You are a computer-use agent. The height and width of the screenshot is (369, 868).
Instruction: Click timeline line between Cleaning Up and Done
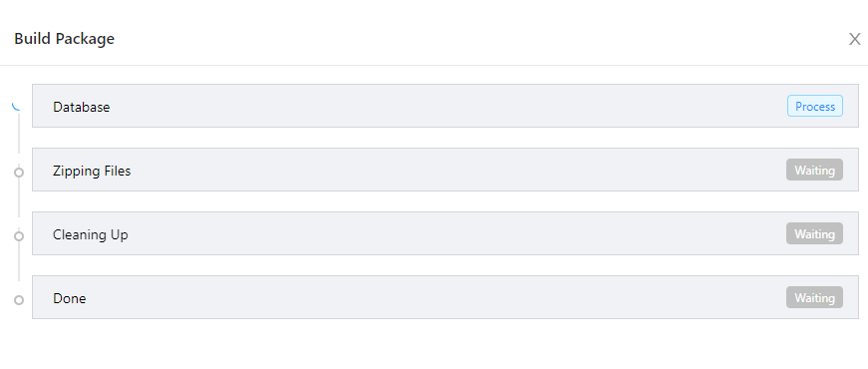click(19, 261)
